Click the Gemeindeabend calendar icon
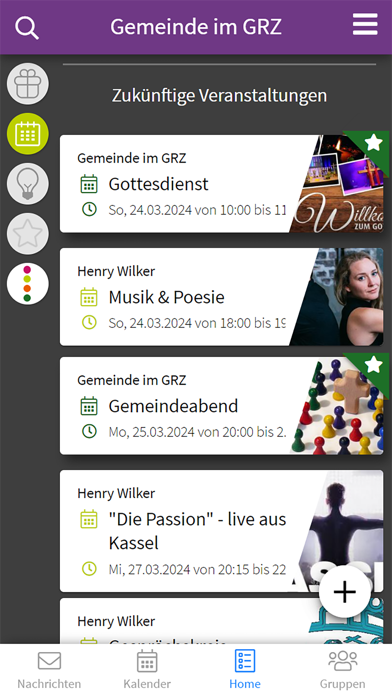 (x=89, y=406)
